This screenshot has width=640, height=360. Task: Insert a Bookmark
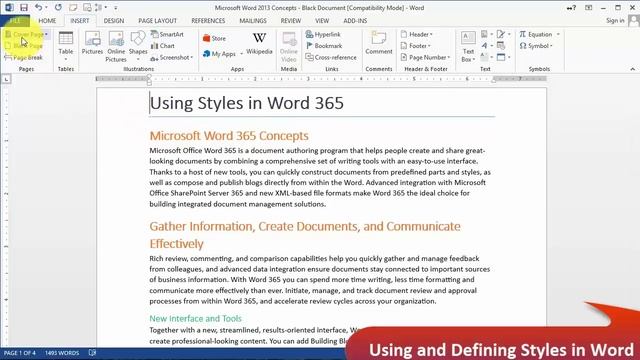pos(324,46)
